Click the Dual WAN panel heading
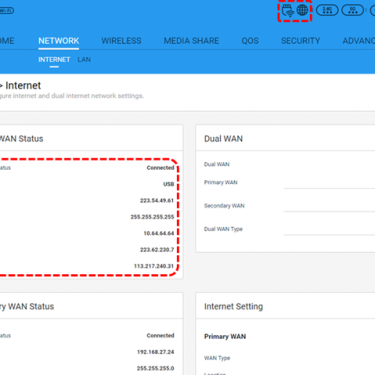The width and height of the screenshot is (375, 375). point(223,139)
